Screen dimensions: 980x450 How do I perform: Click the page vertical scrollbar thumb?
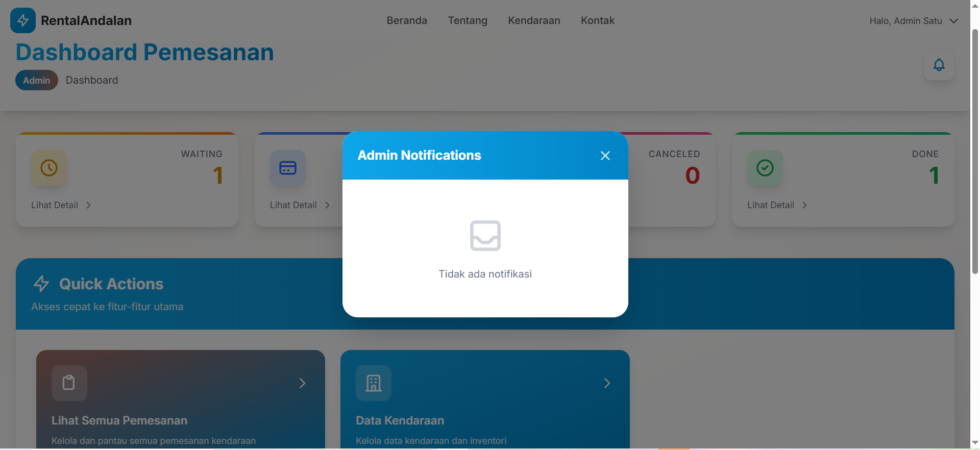click(975, 153)
